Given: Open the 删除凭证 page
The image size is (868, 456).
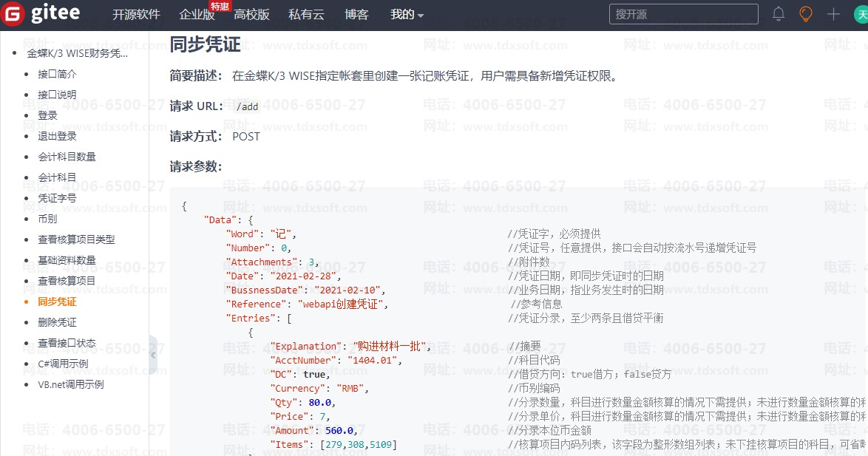Looking at the screenshot, I should coord(57,322).
